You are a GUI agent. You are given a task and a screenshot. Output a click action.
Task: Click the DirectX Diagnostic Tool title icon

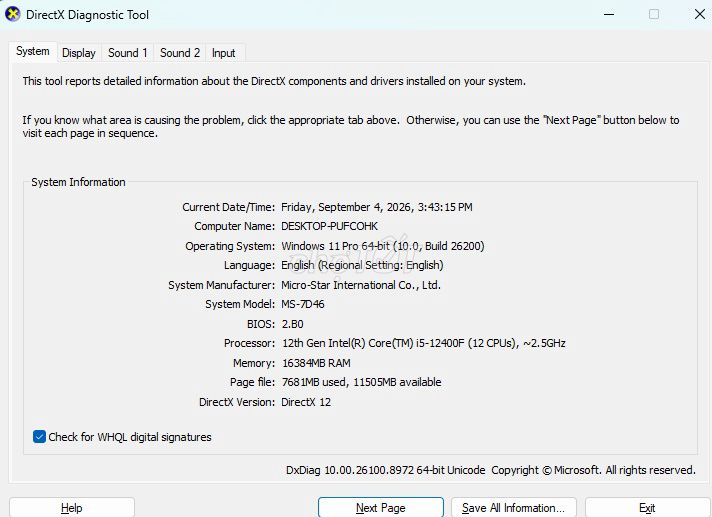tap(13, 14)
